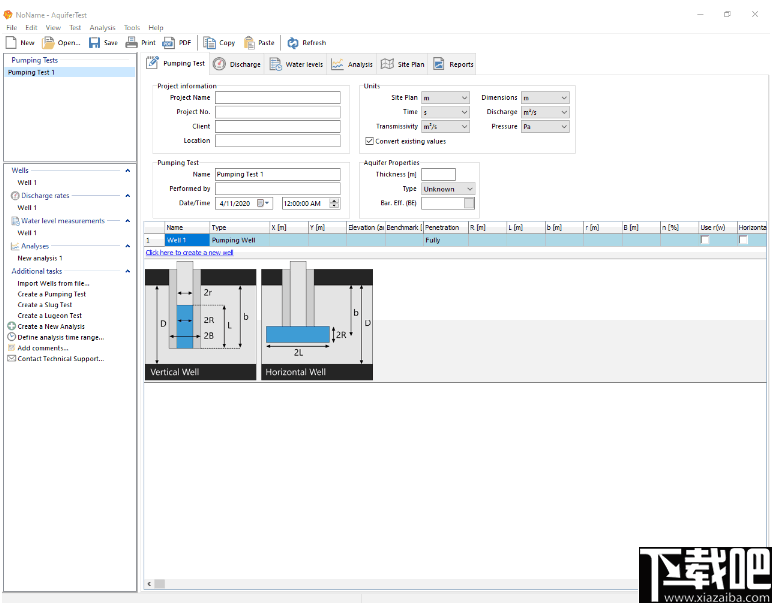Click the time spinner stepper arrows
The height and width of the screenshot is (603, 774).
335,203
